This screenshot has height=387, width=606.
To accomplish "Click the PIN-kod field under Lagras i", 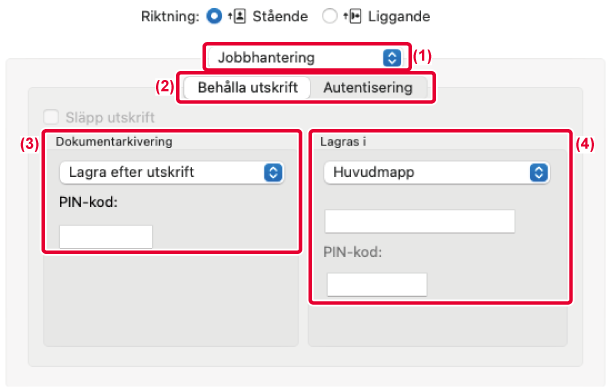I will [377, 285].
